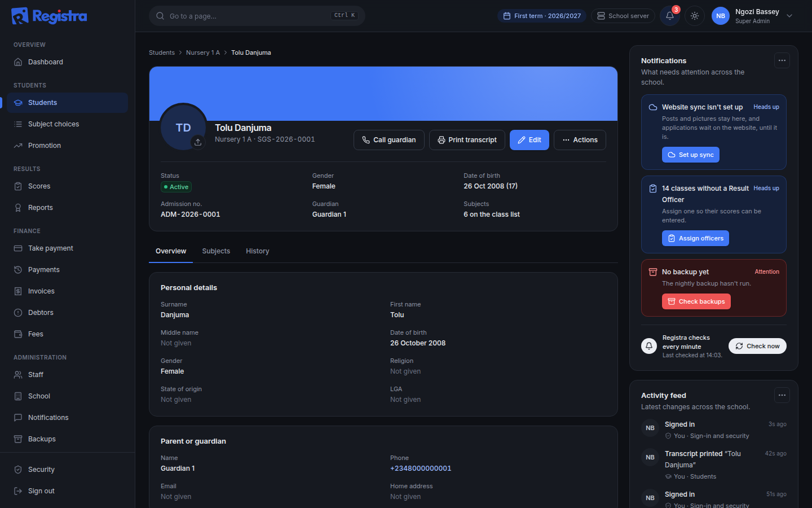The height and width of the screenshot is (508, 812).
Task: Click the guardian phone number +2348000000001
Action: pyautogui.click(x=421, y=468)
